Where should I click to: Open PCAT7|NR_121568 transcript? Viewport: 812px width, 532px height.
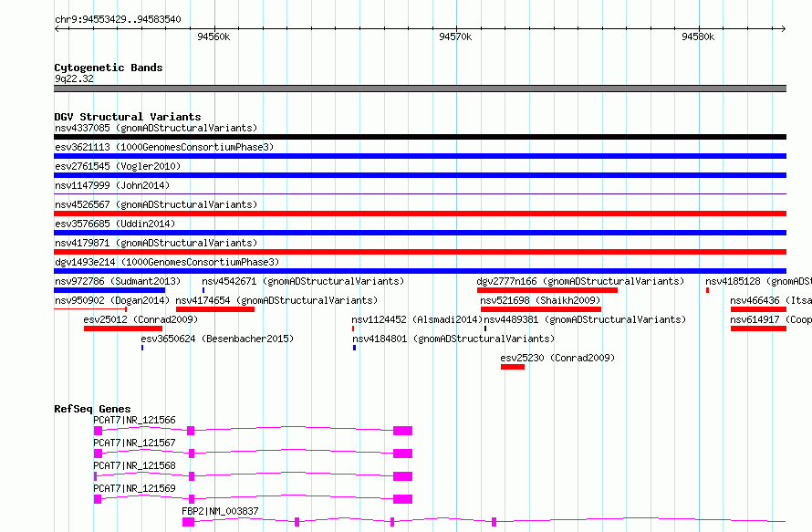click(134, 465)
